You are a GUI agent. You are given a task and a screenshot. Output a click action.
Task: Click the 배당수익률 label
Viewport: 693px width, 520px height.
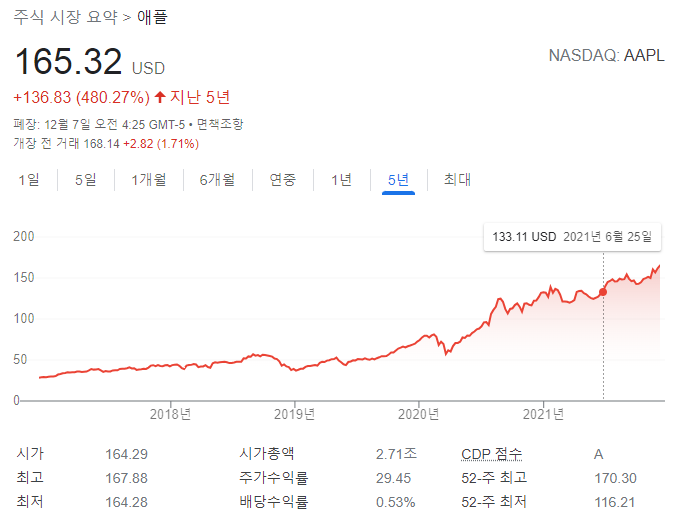tap(274, 501)
